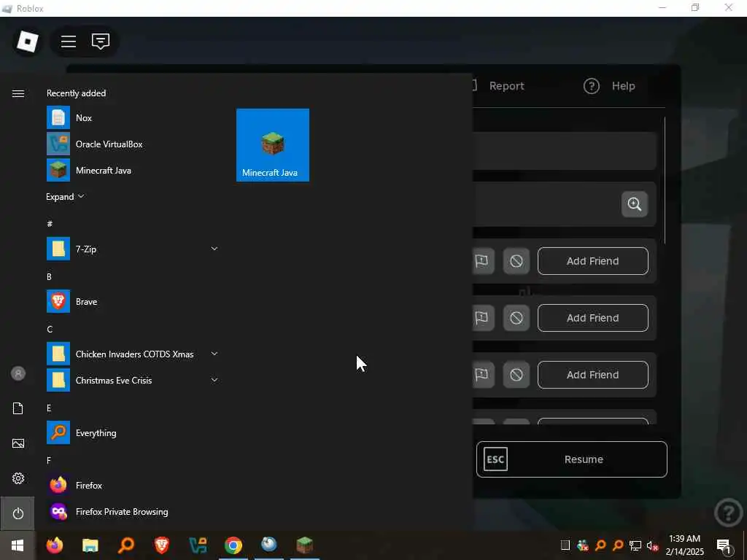747x560 pixels.
Task: Click the report flag icon on the second player row
Action: tap(482, 318)
